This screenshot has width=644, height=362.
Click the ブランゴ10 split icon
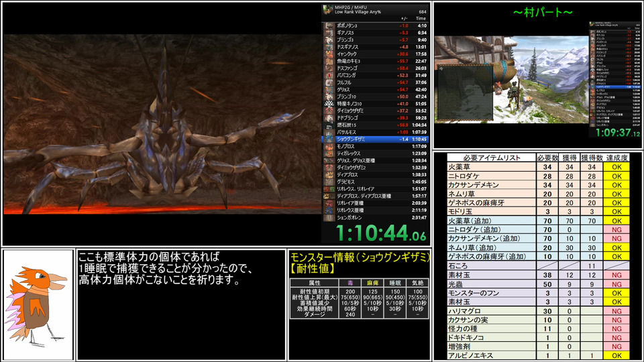[x=329, y=97]
